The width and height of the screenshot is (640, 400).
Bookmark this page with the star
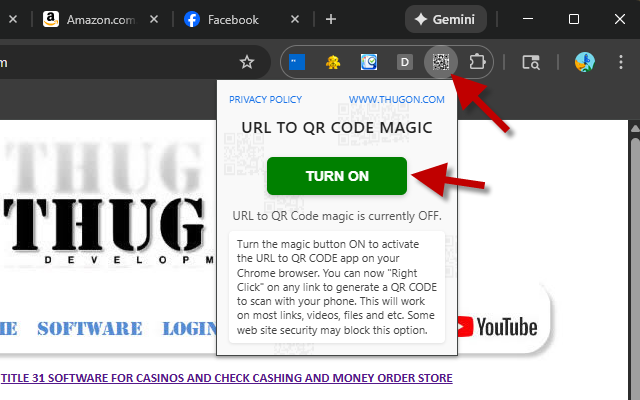pyautogui.click(x=247, y=62)
